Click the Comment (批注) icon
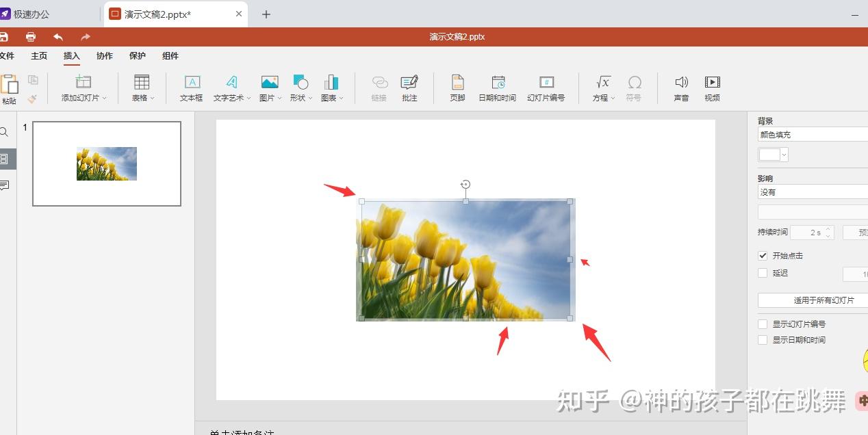This screenshot has height=435, width=868. pos(409,82)
